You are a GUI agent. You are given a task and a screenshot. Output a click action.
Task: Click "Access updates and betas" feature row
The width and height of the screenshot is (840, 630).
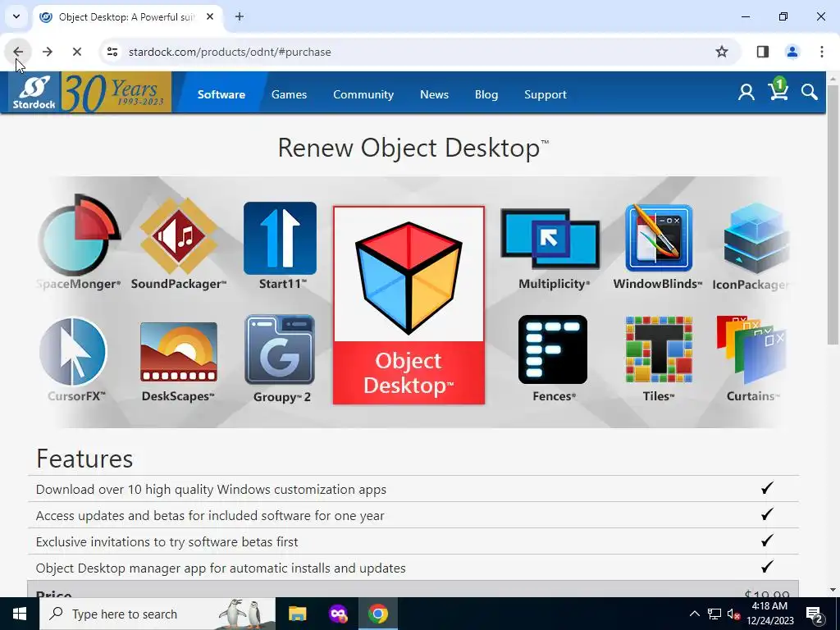pos(413,515)
